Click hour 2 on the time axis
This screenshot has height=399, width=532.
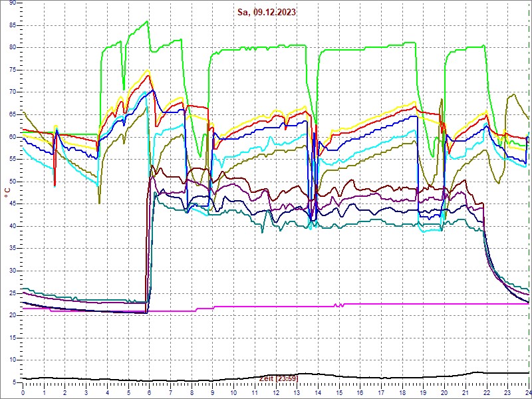(65, 392)
